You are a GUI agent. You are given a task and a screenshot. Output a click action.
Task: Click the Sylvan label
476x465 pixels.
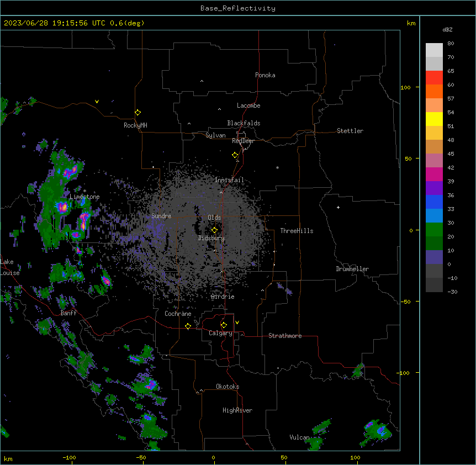(x=215, y=135)
